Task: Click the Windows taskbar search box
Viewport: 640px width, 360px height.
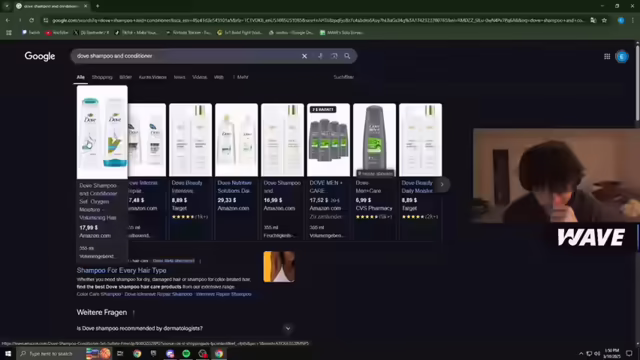Action: pos(51,353)
